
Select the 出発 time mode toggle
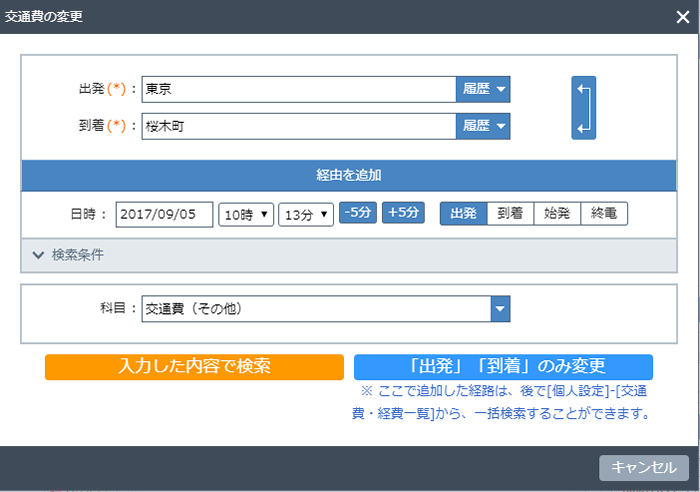click(x=463, y=214)
